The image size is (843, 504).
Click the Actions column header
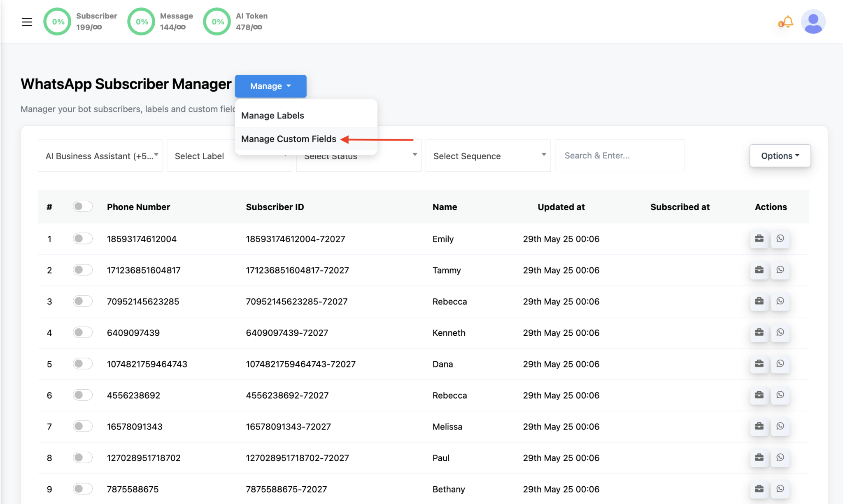click(x=771, y=207)
